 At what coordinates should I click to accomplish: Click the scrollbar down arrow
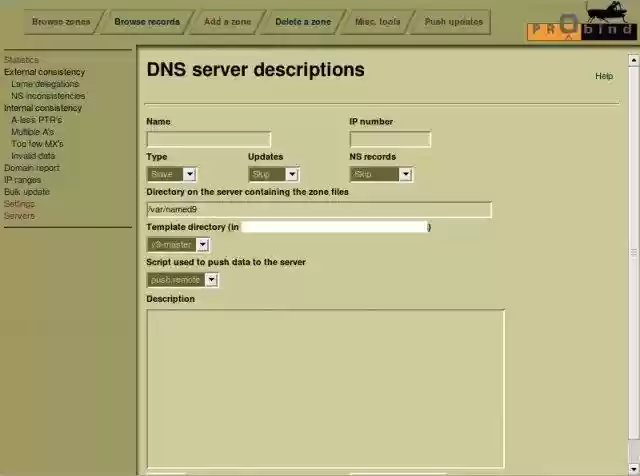633,469
